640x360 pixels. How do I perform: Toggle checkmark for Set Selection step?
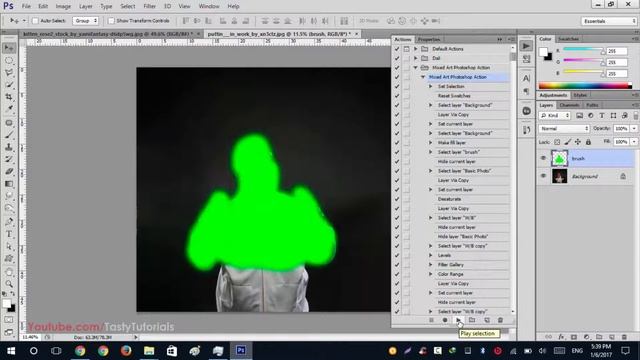[x=397, y=87]
